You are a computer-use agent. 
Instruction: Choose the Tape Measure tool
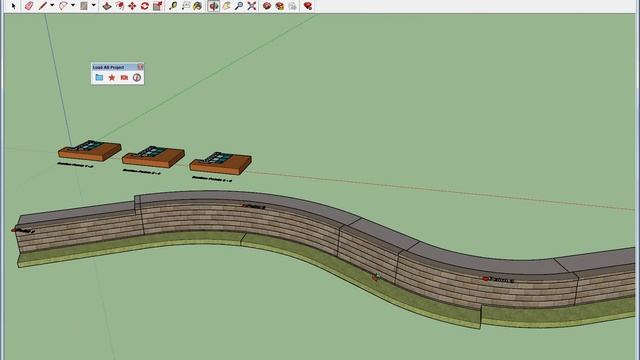pos(173,6)
